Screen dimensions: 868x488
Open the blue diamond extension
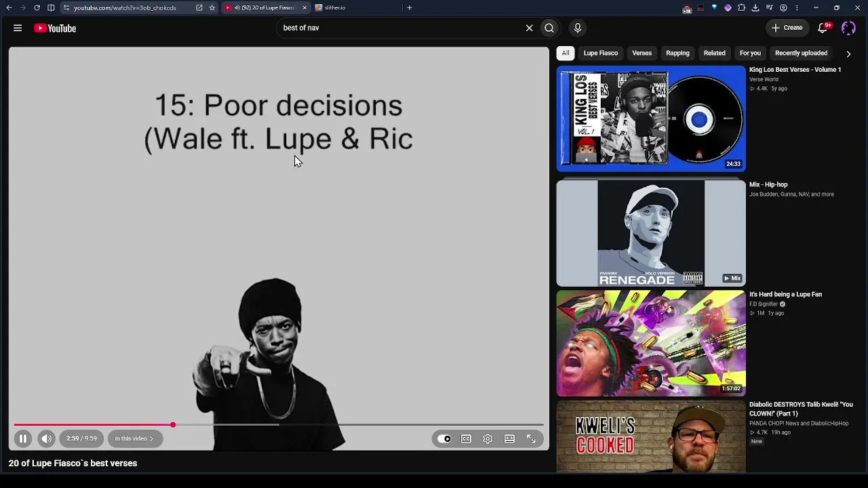(714, 7)
